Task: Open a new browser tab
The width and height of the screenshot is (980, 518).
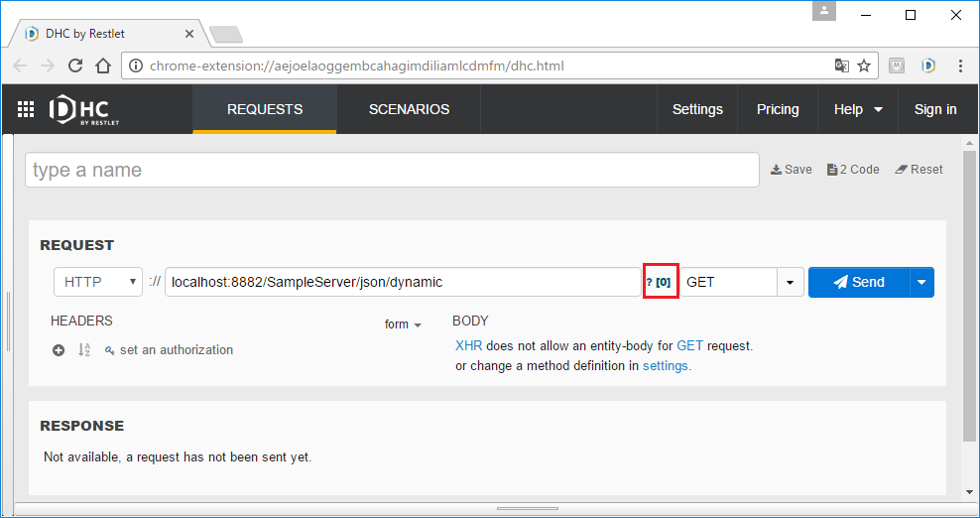Action: click(x=225, y=35)
